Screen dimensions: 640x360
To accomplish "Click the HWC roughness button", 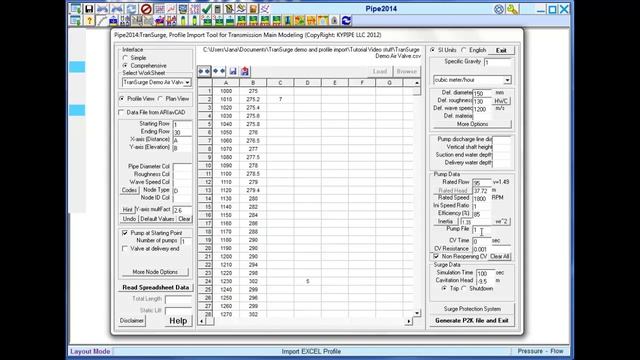I will 501,101.
